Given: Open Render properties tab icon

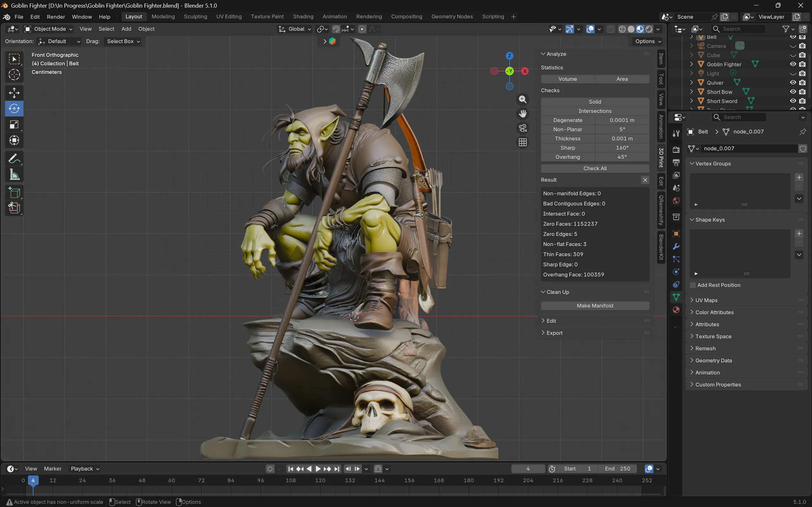Looking at the screenshot, I should pos(676,150).
